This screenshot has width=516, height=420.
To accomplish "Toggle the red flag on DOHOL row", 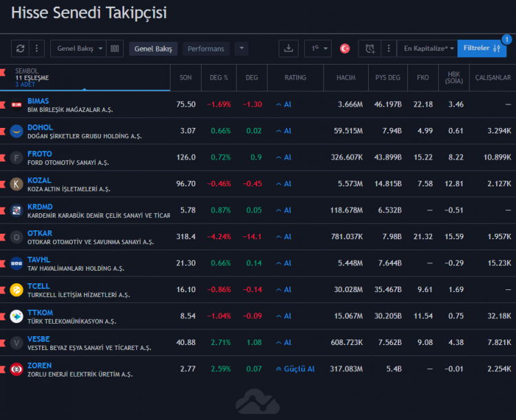I will coord(3,131).
